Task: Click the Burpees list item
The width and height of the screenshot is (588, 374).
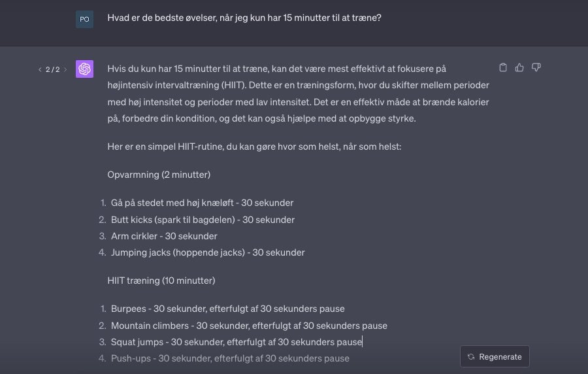Action: coord(227,309)
